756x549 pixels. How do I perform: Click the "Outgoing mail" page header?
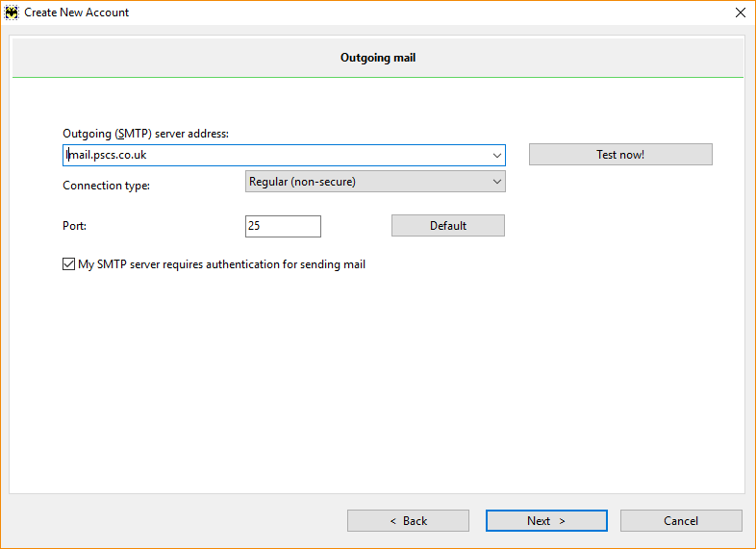(378, 58)
